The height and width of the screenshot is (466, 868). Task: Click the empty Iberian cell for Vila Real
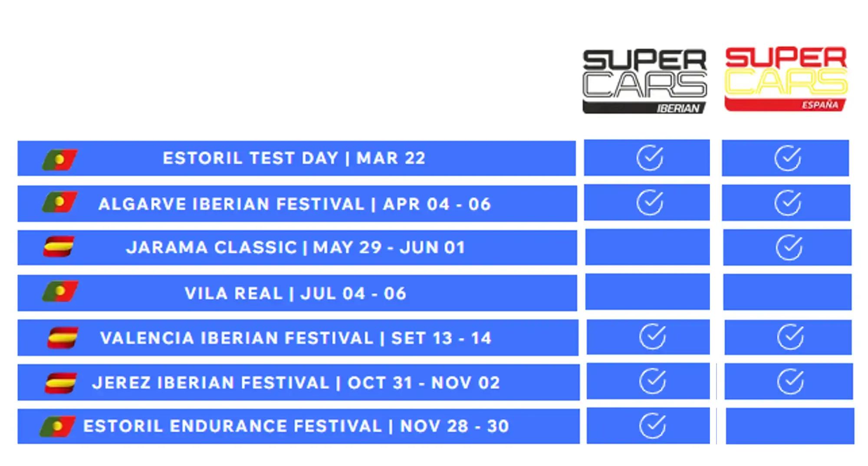tap(648, 291)
